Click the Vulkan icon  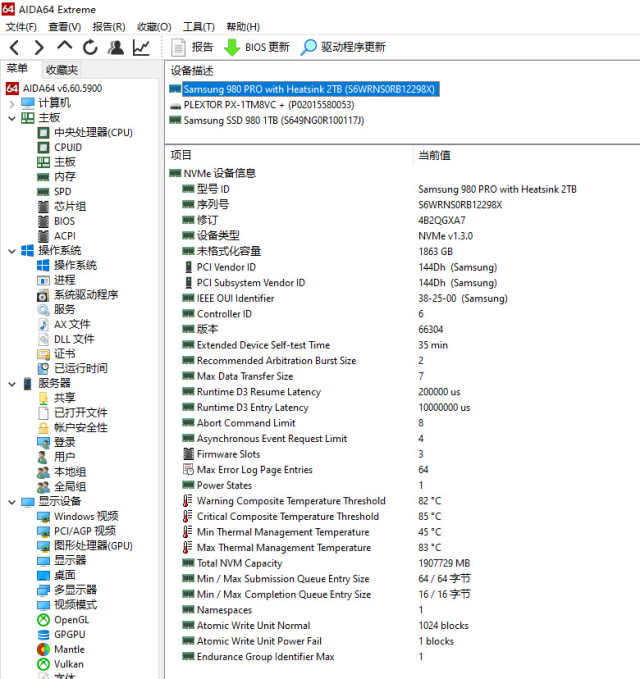point(43,664)
